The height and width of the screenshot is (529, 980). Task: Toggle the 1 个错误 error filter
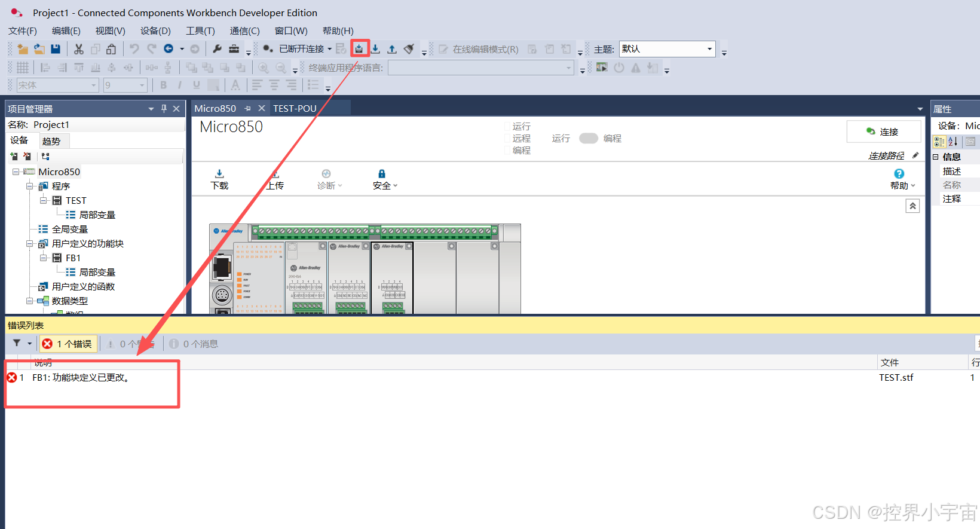pyautogui.click(x=67, y=344)
